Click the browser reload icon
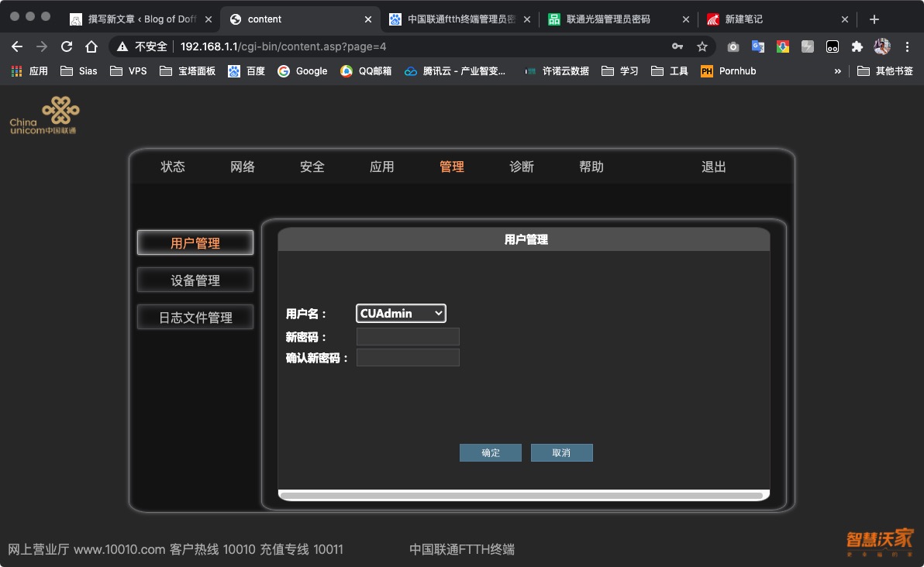Viewport: 924px width, 567px height. (67, 46)
